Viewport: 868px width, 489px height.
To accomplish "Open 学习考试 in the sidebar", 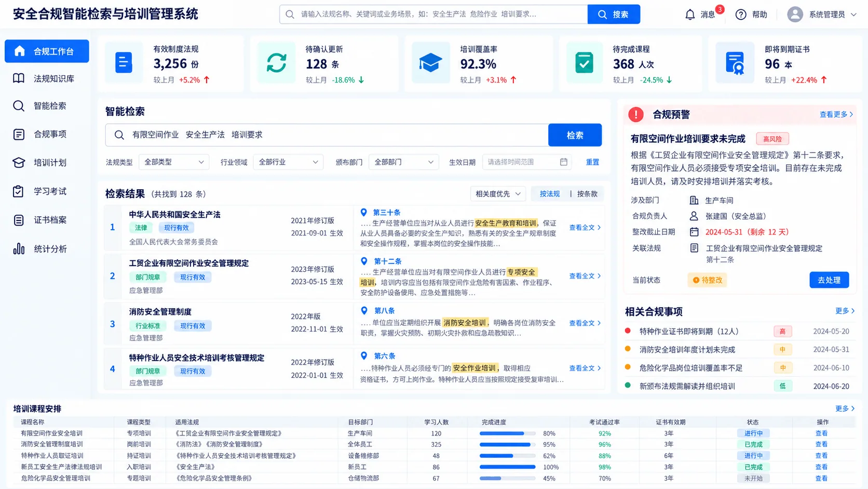I will click(47, 191).
